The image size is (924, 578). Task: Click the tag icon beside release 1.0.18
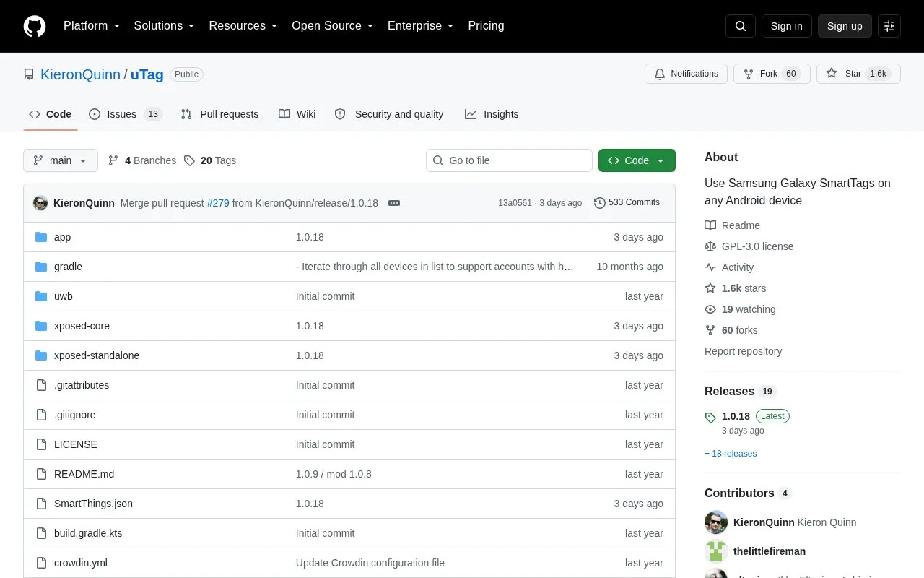click(x=710, y=418)
